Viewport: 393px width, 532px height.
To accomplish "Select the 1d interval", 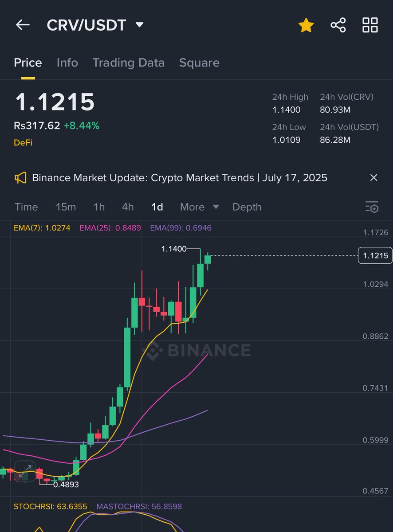I will click(157, 207).
